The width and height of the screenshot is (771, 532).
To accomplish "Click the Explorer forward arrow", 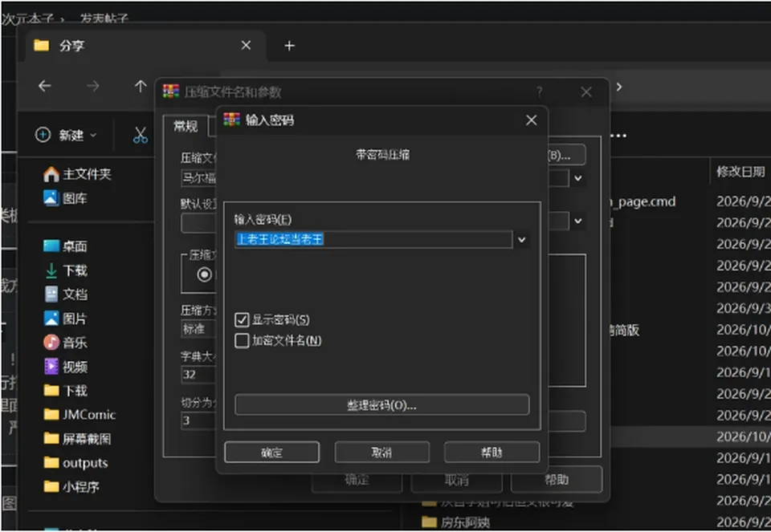I will coord(92,86).
